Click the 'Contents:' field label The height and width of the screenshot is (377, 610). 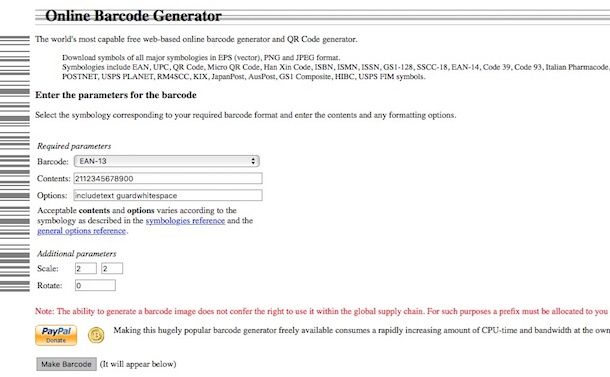point(54,179)
